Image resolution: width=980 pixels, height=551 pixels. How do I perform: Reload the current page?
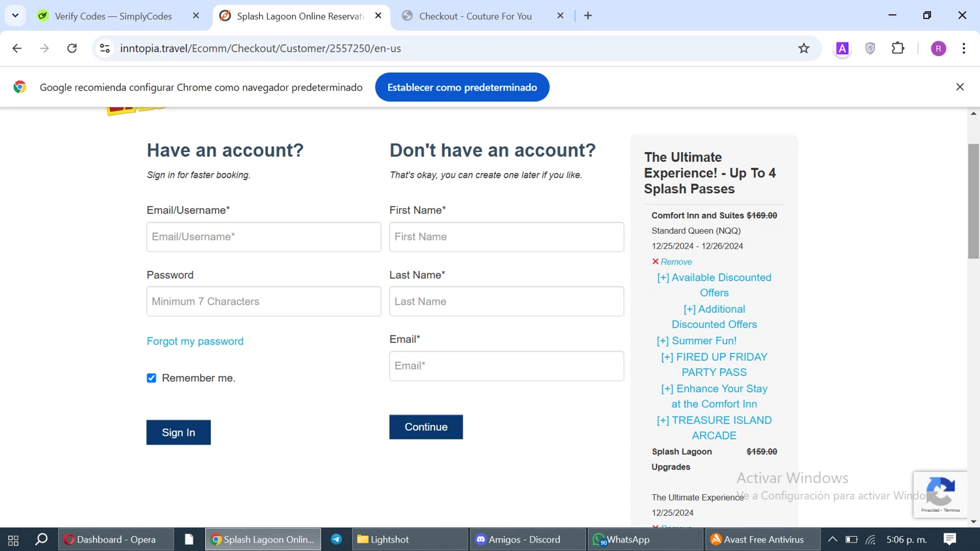pos(72,48)
